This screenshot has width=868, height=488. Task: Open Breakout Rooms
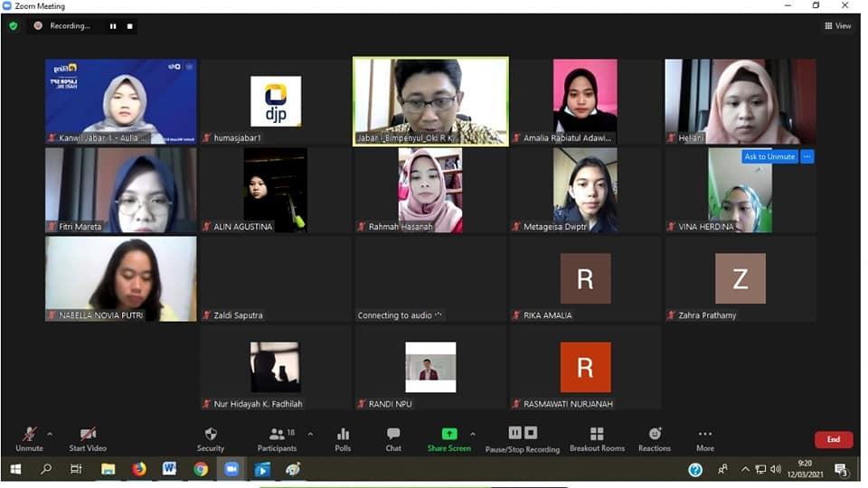pyautogui.click(x=597, y=435)
